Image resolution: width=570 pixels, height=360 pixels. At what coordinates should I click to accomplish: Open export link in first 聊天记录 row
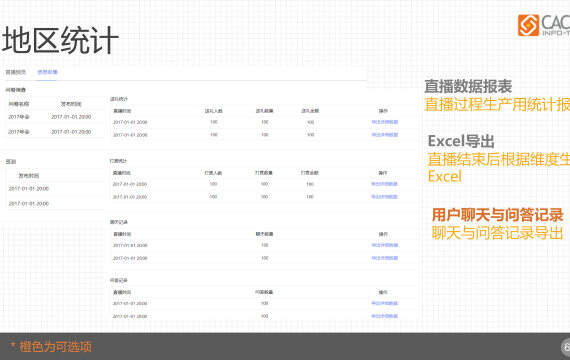click(x=385, y=245)
